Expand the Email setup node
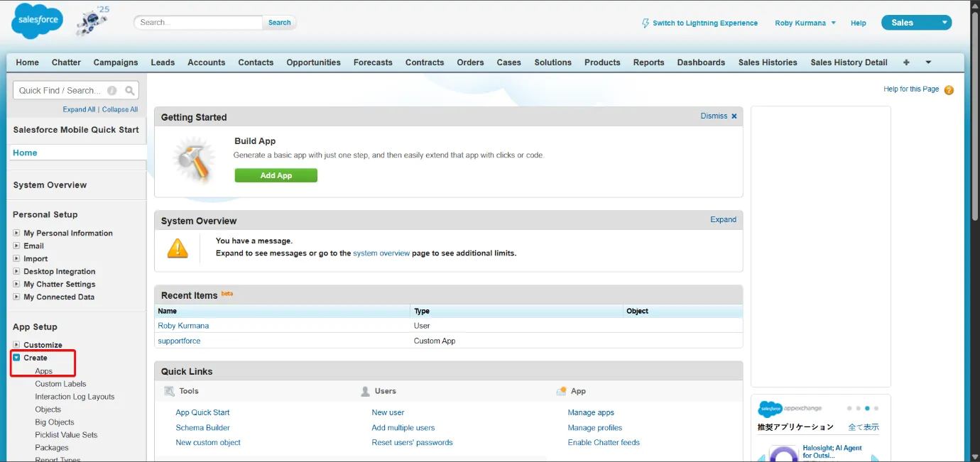This screenshot has width=980, height=462. click(16, 246)
